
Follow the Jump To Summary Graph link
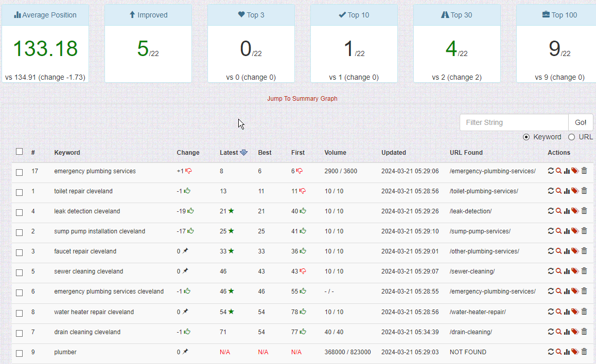coord(302,99)
